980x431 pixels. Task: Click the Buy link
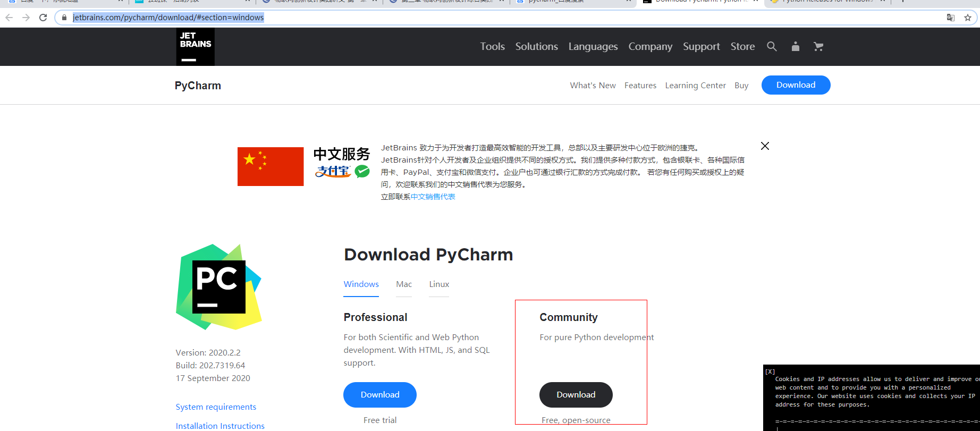click(741, 85)
